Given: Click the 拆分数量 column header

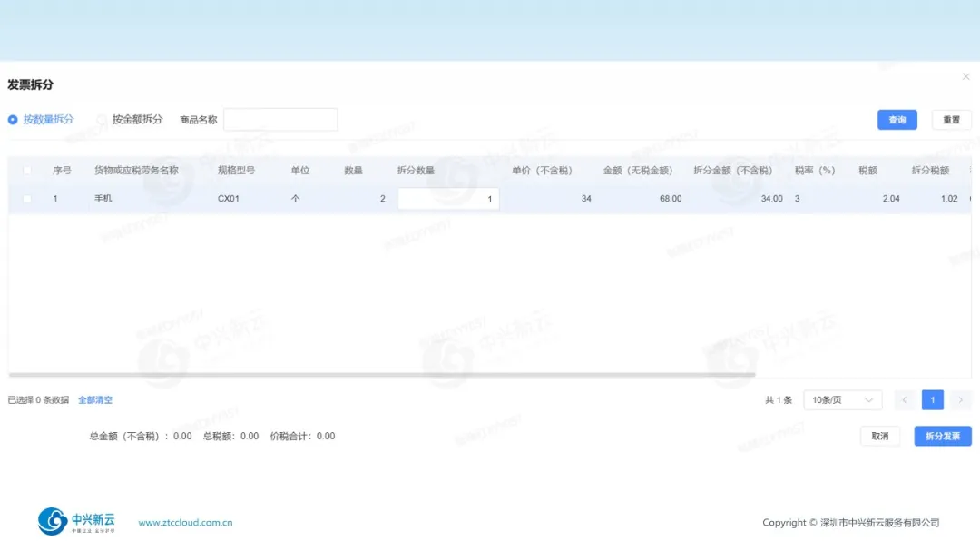Looking at the screenshot, I should [416, 170].
